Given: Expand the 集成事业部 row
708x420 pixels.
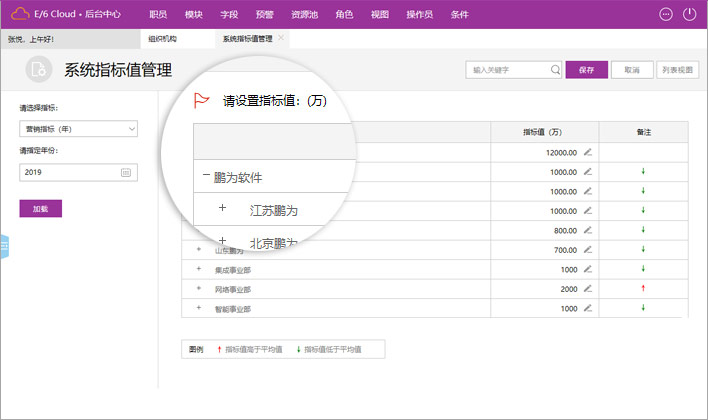Looking at the screenshot, I should click(199, 269).
